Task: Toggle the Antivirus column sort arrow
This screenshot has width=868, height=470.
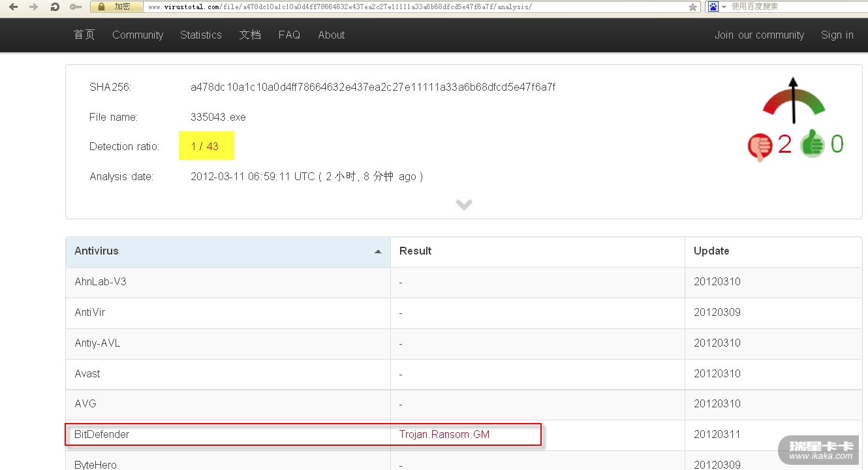Action: (378, 252)
